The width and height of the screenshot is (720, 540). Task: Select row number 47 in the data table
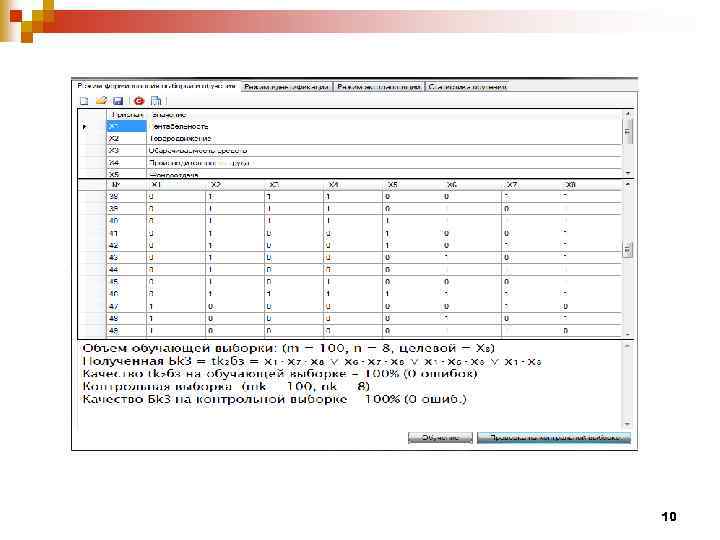tap(350, 306)
